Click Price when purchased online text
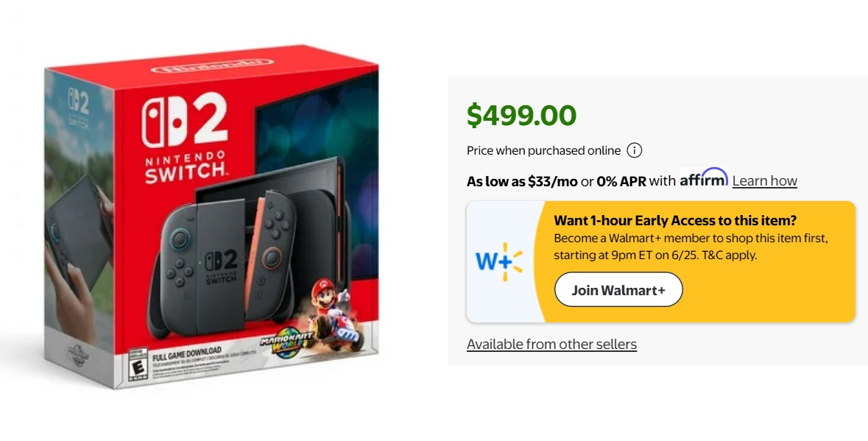 [x=543, y=150]
